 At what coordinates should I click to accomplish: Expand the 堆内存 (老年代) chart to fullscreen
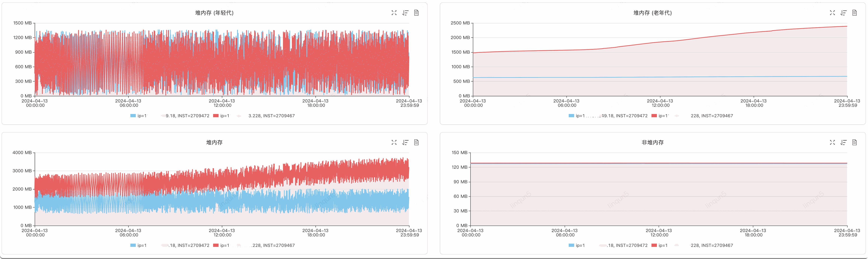click(x=832, y=13)
